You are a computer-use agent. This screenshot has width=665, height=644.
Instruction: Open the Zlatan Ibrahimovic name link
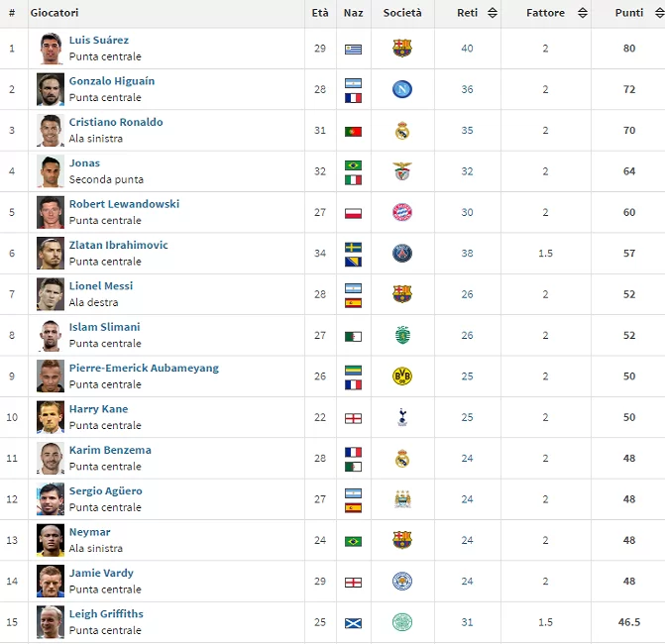(x=119, y=245)
